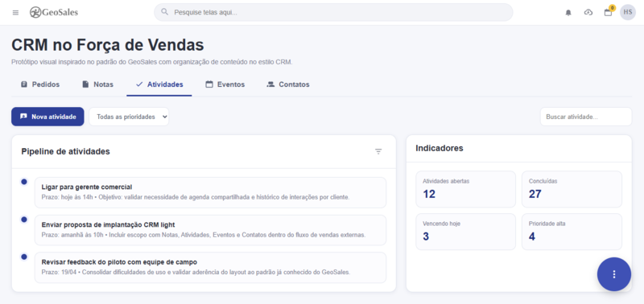Click the Nova atividade button
The width and height of the screenshot is (644, 304).
47,117
